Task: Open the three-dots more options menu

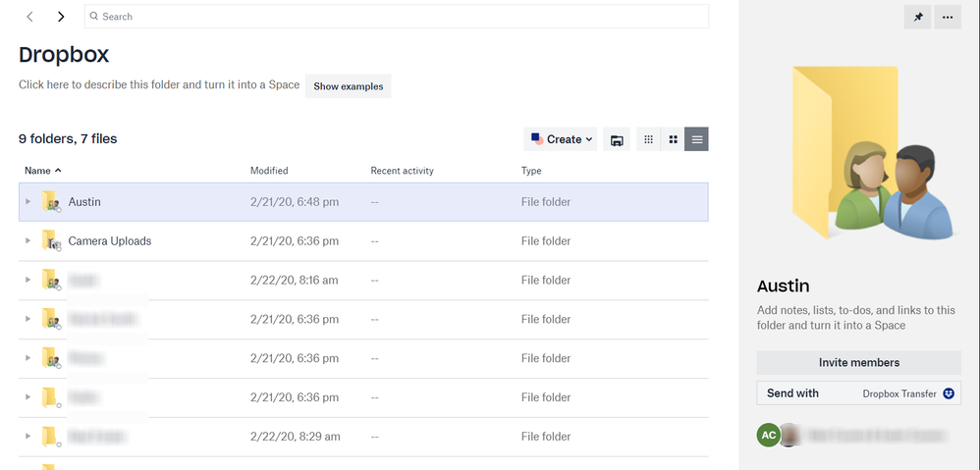Action: (x=947, y=17)
